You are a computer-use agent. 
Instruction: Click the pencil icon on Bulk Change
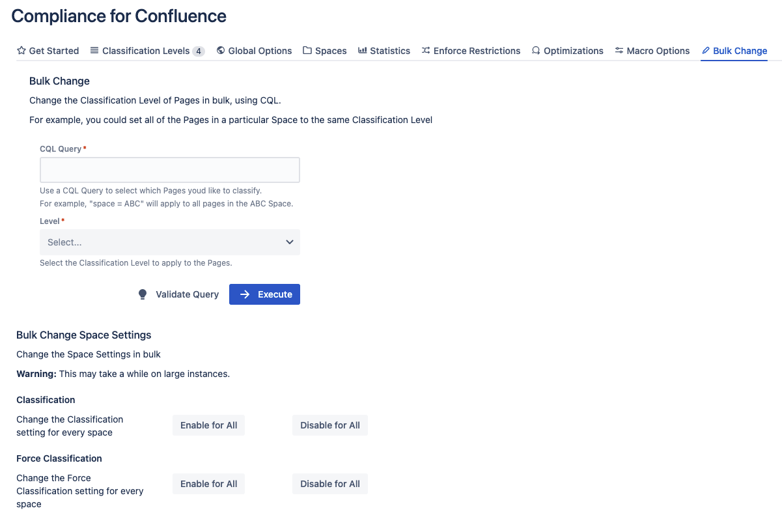pos(706,51)
